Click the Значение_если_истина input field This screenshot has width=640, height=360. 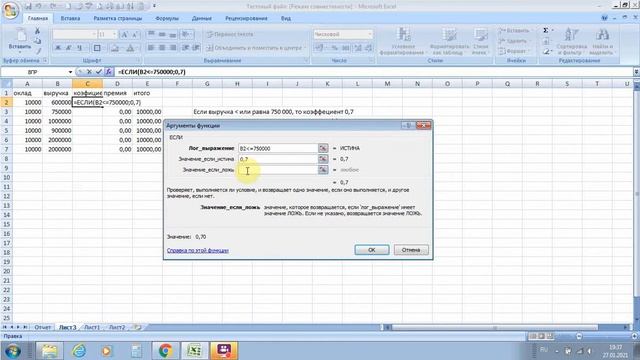(278, 159)
